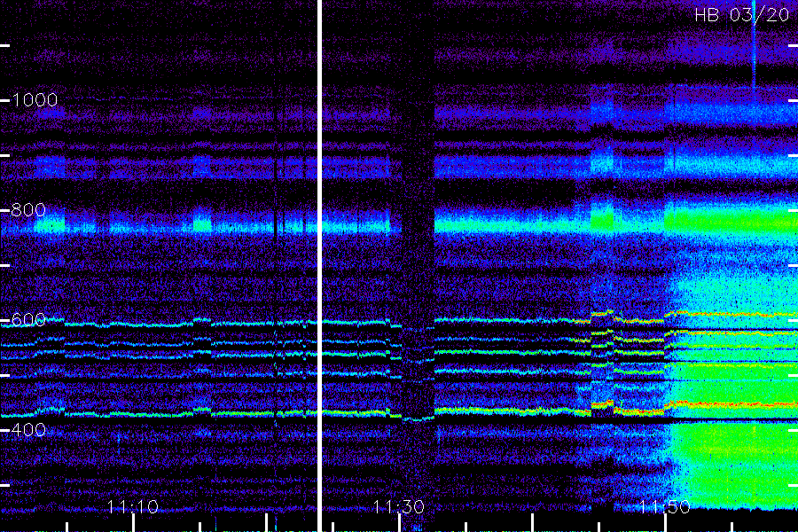Image resolution: width=798 pixels, height=532 pixels.
Task: Click the 600 frequency axis label
Action: coord(28,320)
